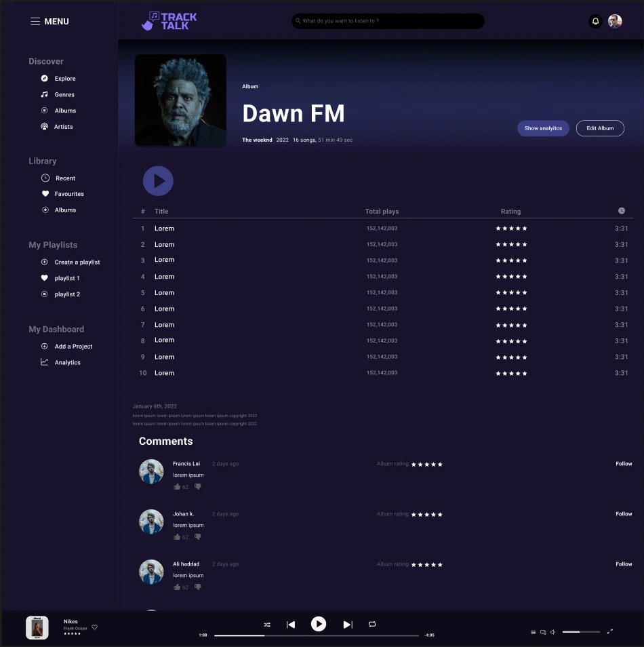Click the search magnifier icon

(298, 20)
